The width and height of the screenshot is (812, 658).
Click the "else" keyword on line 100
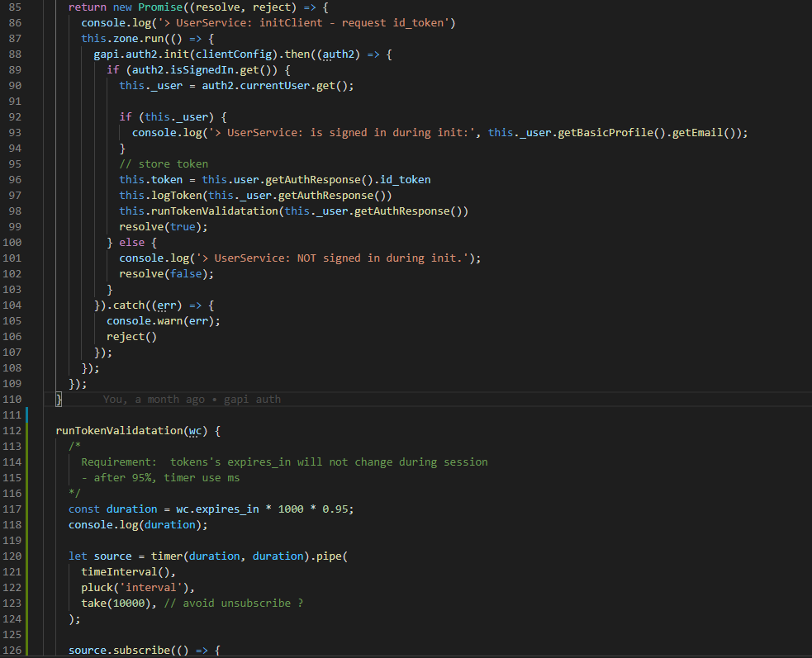(x=131, y=242)
